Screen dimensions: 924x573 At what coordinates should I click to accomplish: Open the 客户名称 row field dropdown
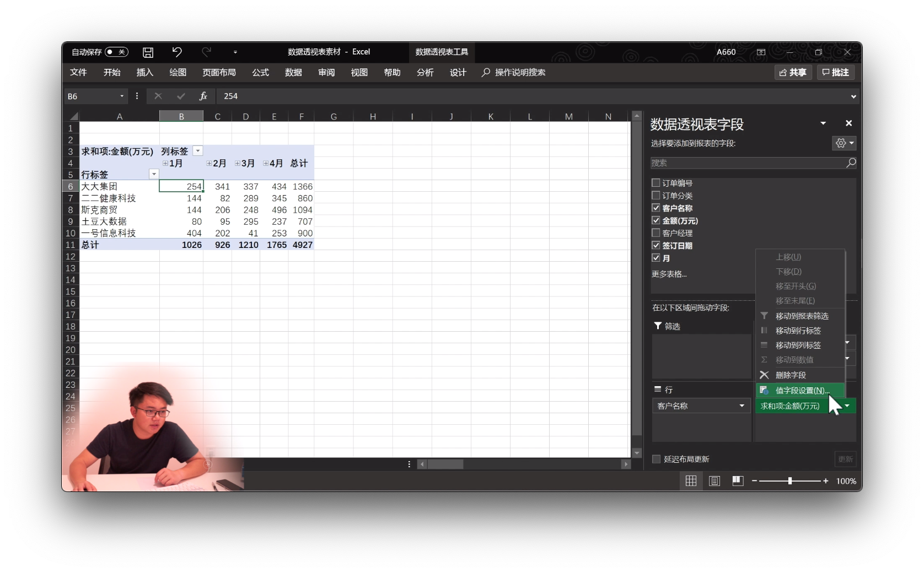[742, 406]
